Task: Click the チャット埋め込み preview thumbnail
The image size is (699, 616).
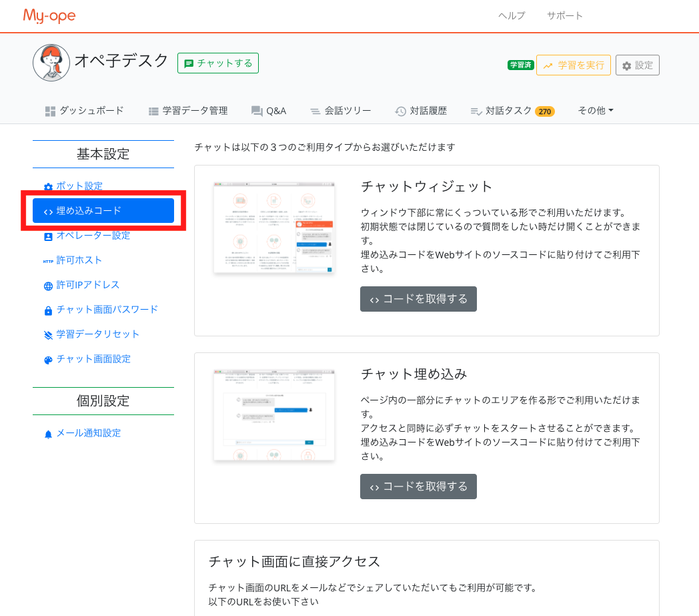Action: [x=274, y=414]
